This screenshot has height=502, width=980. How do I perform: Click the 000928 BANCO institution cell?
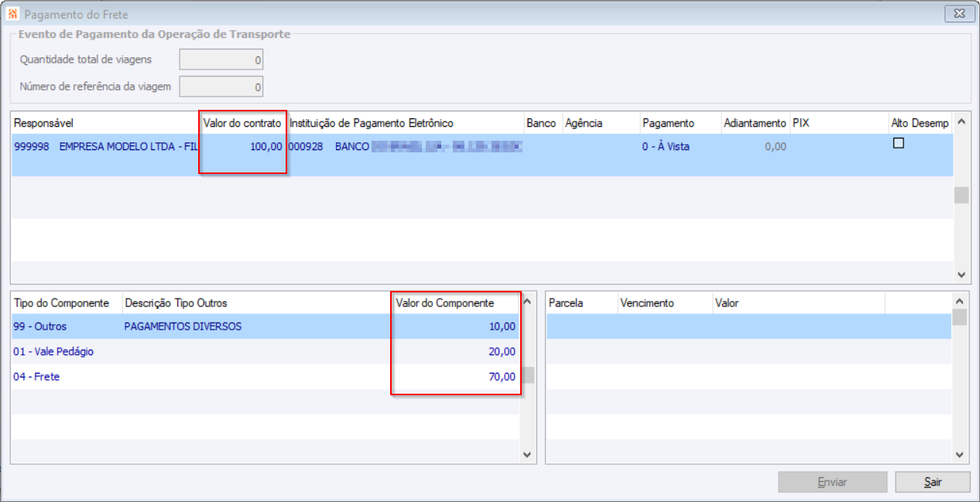pos(405,146)
